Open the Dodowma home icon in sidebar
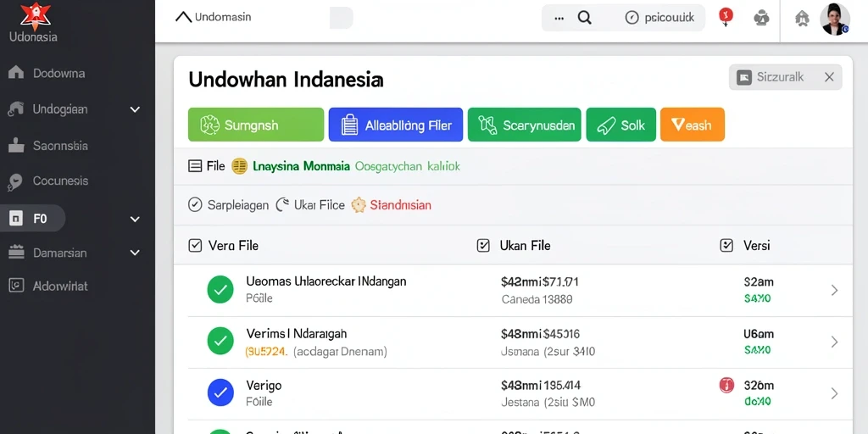The height and width of the screenshot is (434, 868). point(16,73)
